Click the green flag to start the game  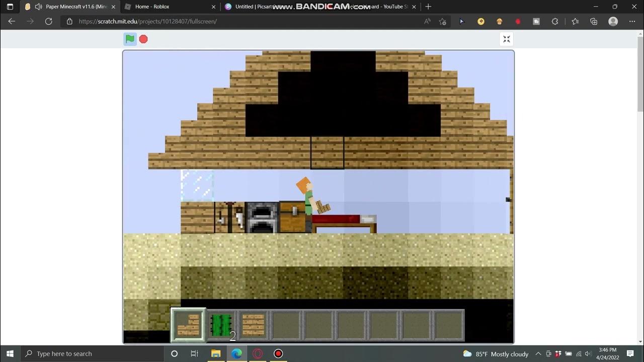(130, 39)
